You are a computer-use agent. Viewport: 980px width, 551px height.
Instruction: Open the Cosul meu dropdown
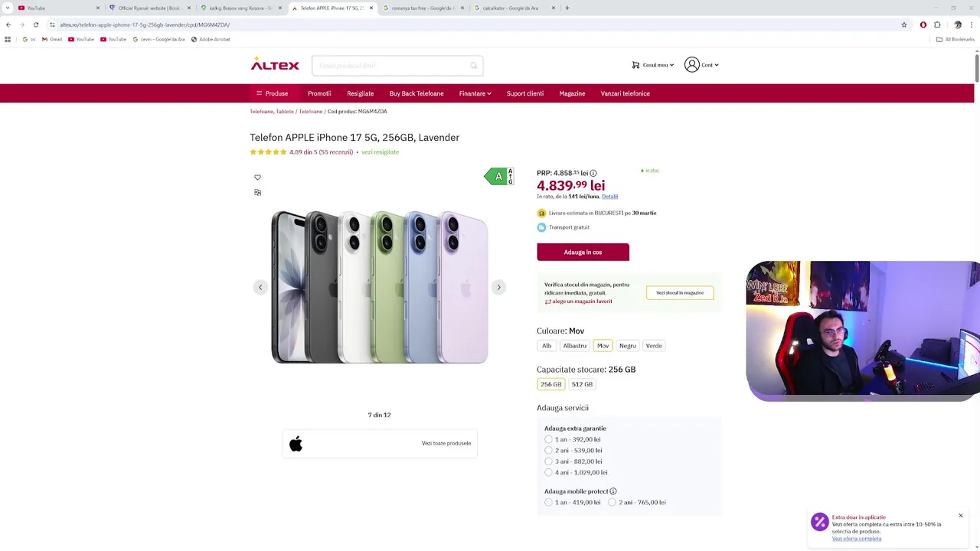pos(658,65)
